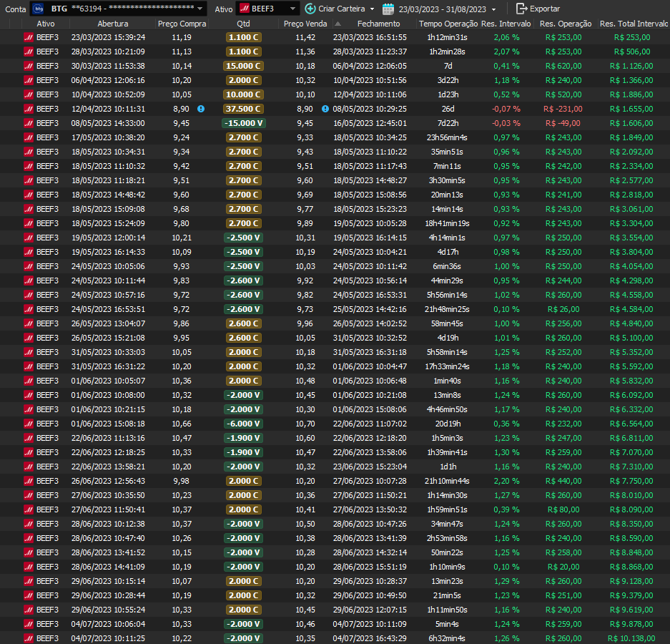670x644 pixels.
Task: Click the Exportar button label
Action: (x=545, y=9)
